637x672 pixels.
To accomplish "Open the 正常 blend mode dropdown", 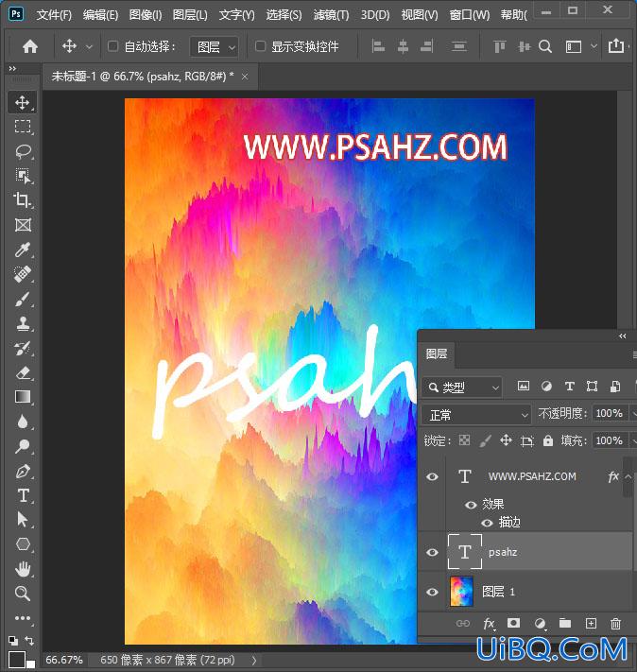I will click(476, 414).
